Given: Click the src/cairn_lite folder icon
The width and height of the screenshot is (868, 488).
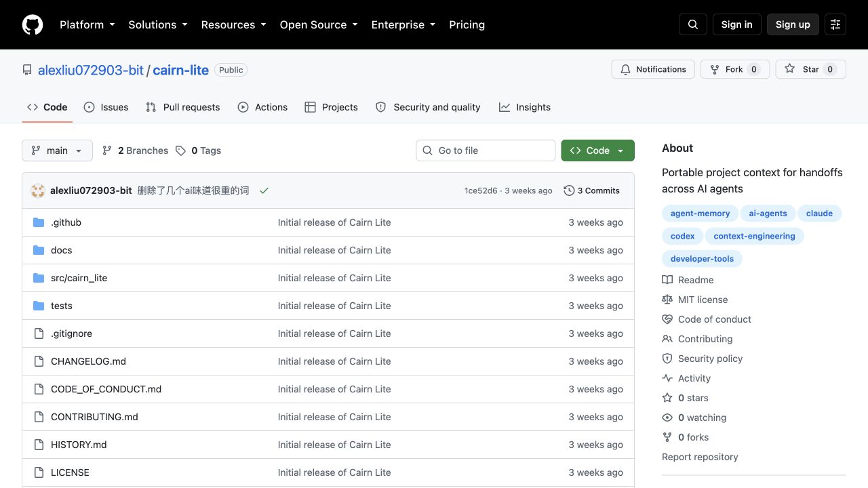Looking at the screenshot, I should pos(39,278).
